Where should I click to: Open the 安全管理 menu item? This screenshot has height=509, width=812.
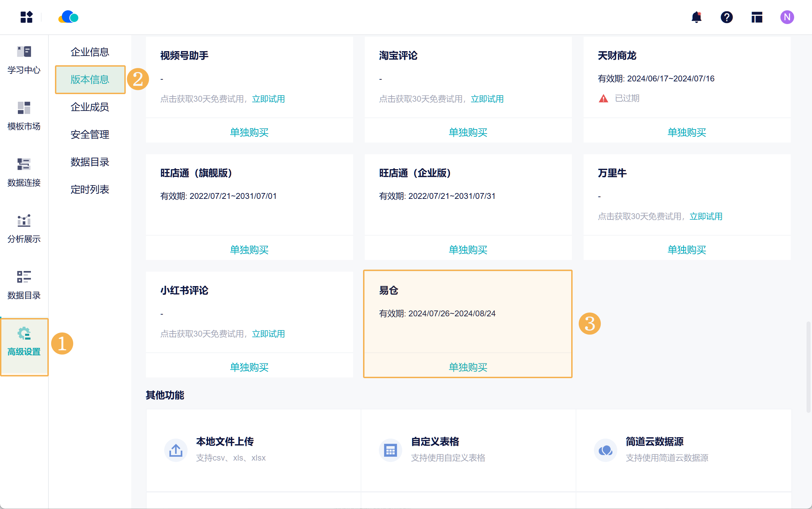click(90, 134)
